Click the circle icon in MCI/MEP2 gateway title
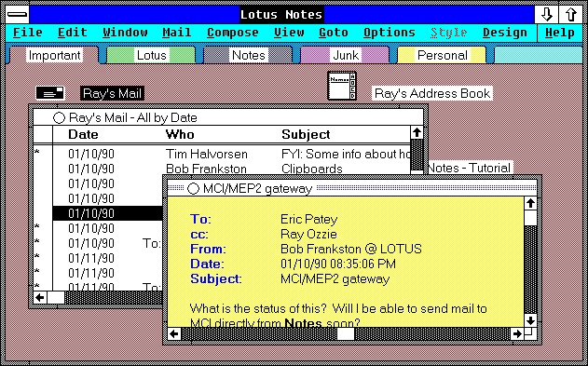Viewport: 588px width, 366px height. tap(193, 188)
